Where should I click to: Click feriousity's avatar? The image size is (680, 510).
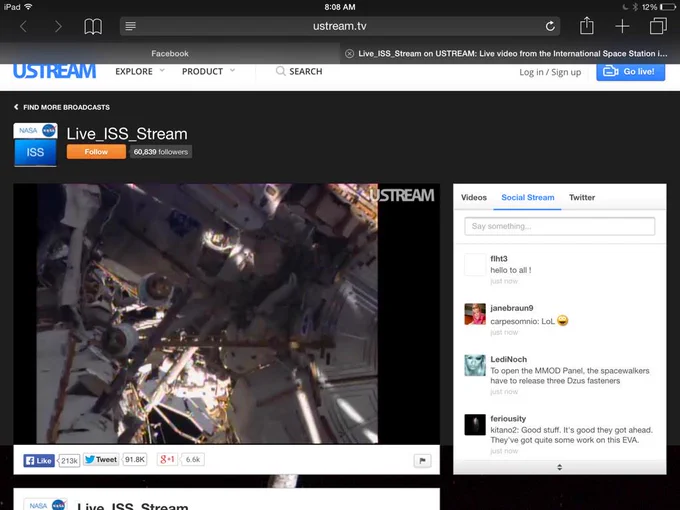coord(475,425)
